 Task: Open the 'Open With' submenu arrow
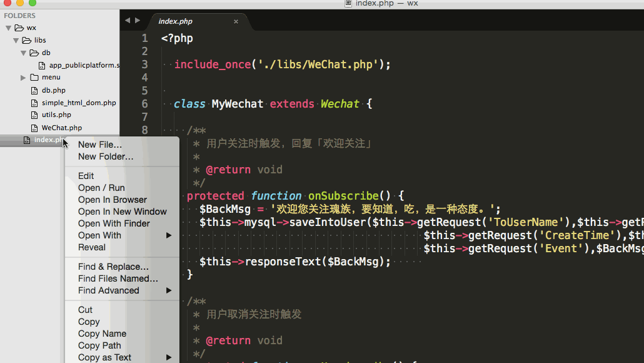169,235
